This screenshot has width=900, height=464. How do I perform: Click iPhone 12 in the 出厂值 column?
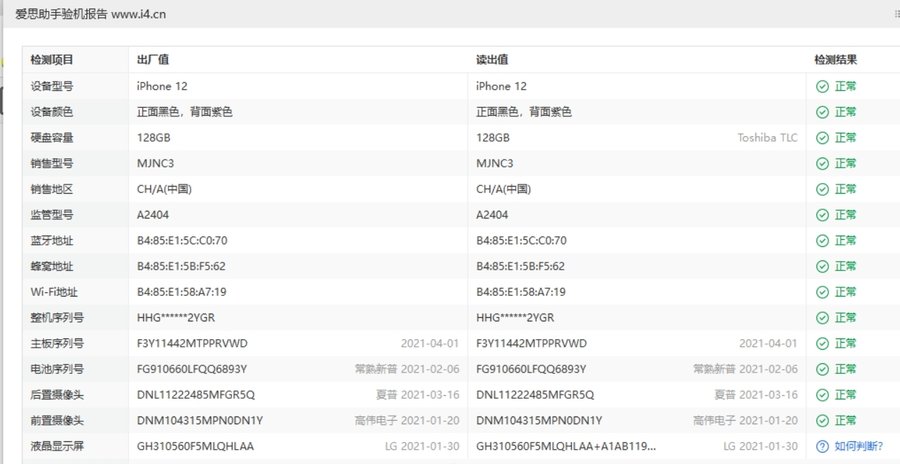[x=162, y=86]
